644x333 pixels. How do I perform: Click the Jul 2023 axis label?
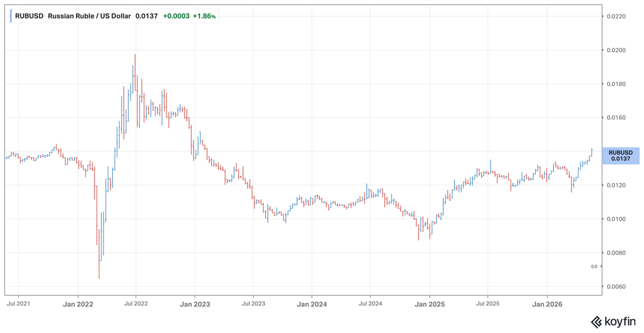tap(253, 304)
